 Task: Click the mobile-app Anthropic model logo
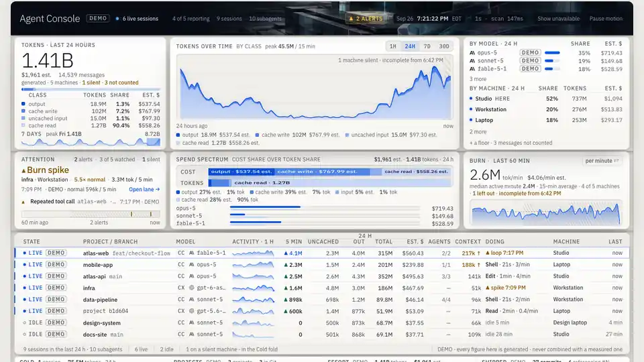click(x=191, y=265)
